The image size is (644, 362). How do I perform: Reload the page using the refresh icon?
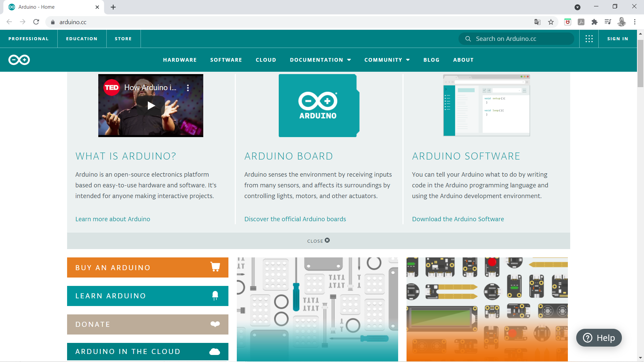pos(36,22)
